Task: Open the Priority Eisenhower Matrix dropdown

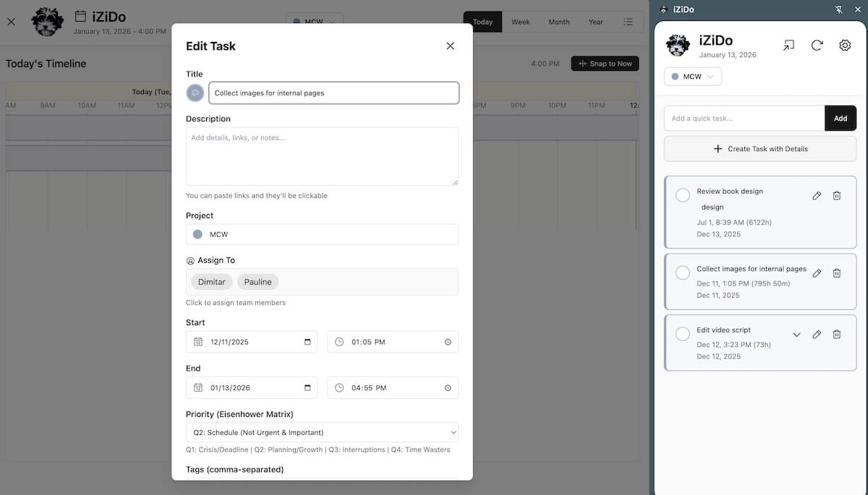Action: [x=322, y=432]
